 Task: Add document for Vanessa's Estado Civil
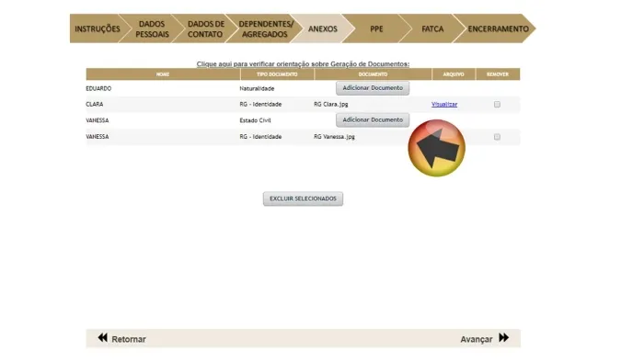pos(373,119)
